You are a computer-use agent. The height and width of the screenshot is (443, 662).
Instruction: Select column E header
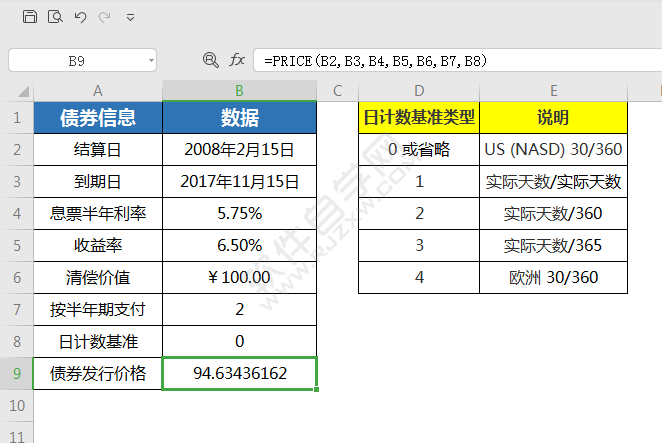pos(553,91)
